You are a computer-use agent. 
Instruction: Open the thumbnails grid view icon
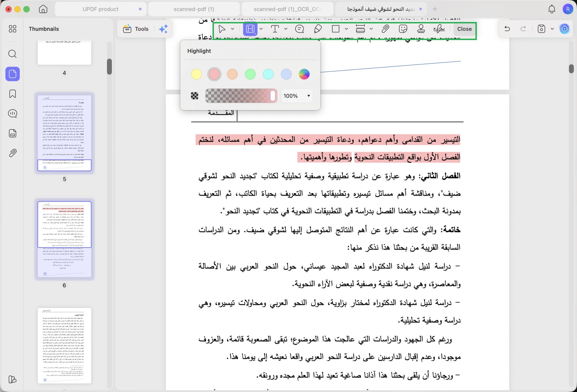click(12, 29)
